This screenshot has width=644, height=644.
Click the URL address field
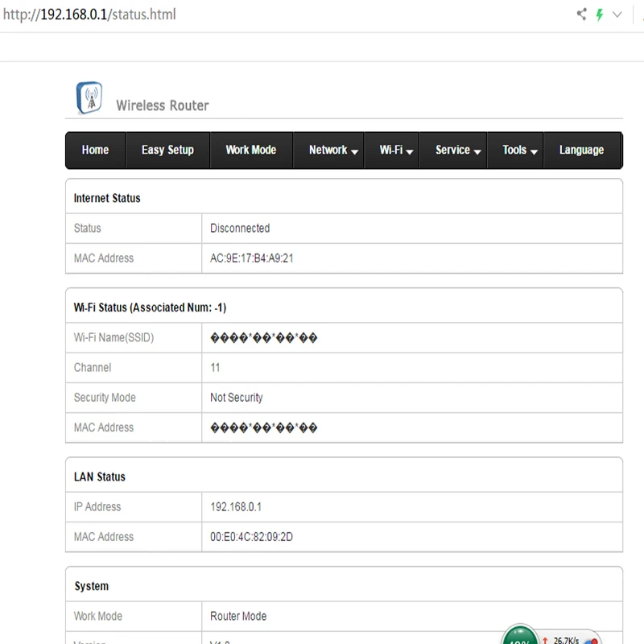tap(89, 14)
